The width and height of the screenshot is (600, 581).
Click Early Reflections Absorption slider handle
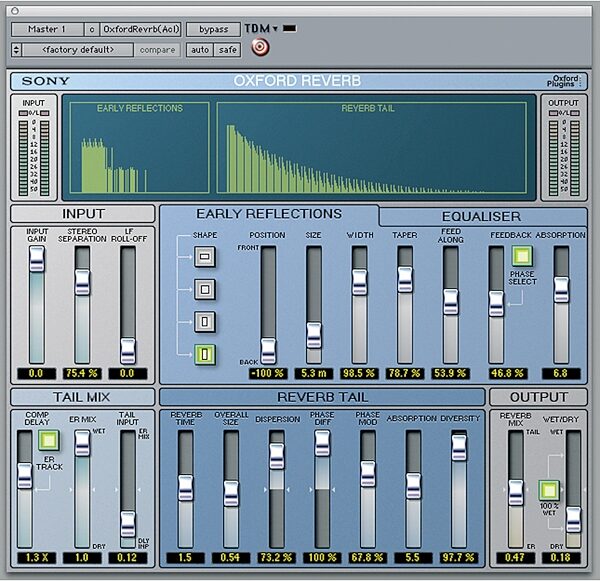[561, 290]
